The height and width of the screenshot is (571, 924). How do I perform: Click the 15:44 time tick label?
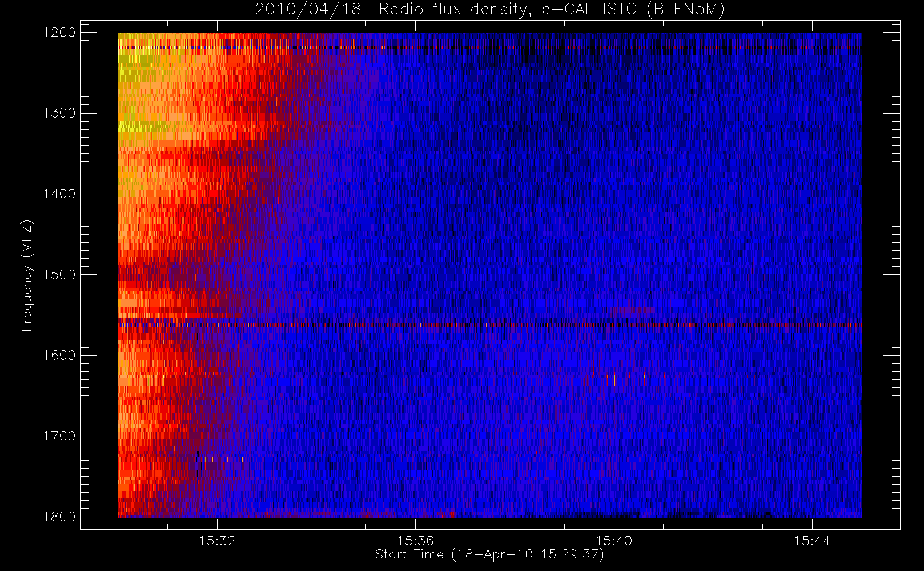pyautogui.click(x=812, y=541)
